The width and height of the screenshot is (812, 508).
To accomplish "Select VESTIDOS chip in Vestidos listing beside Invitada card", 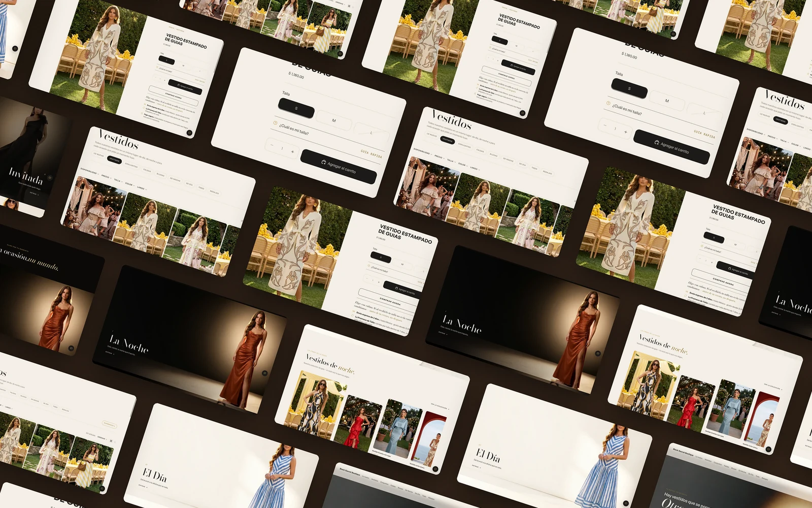I will pyautogui.click(x=115, y=160).
